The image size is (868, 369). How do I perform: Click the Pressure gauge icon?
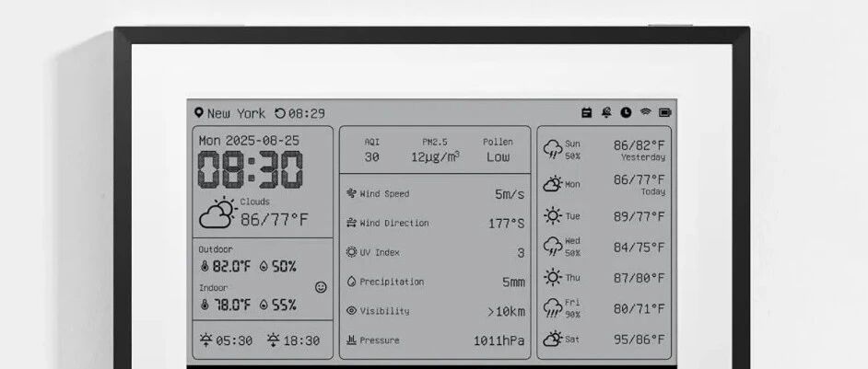[351, 340]
